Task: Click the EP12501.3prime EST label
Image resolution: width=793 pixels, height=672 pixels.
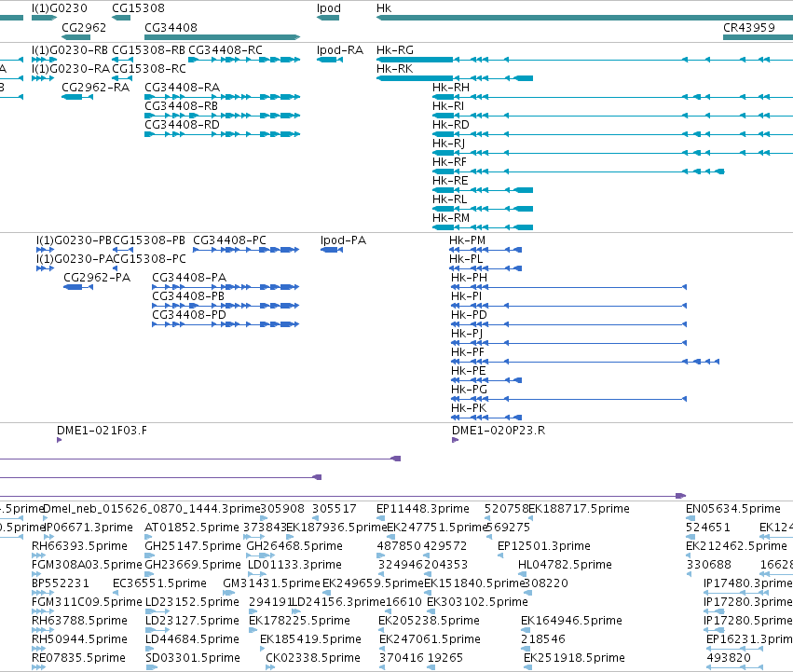Action: [x=544, y=546]
